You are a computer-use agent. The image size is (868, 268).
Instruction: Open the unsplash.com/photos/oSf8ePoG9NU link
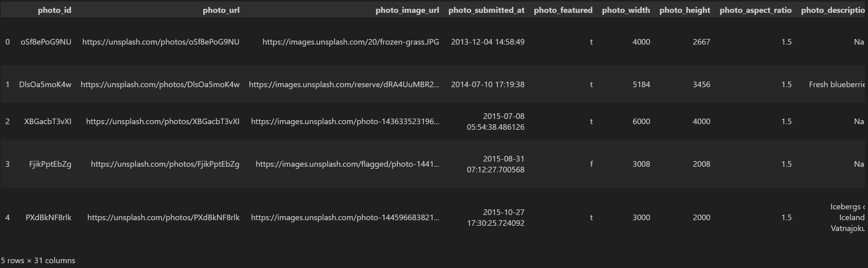(x=161, y=42)
